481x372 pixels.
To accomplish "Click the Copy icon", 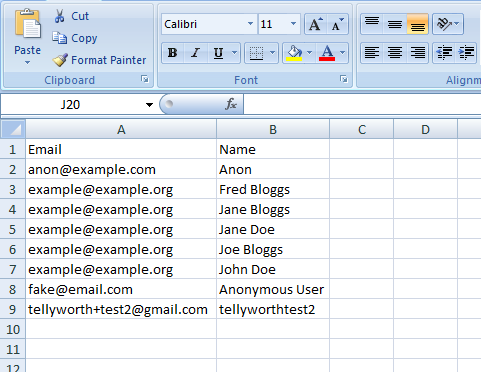I will pyautogui.click(x=60, y=38).
